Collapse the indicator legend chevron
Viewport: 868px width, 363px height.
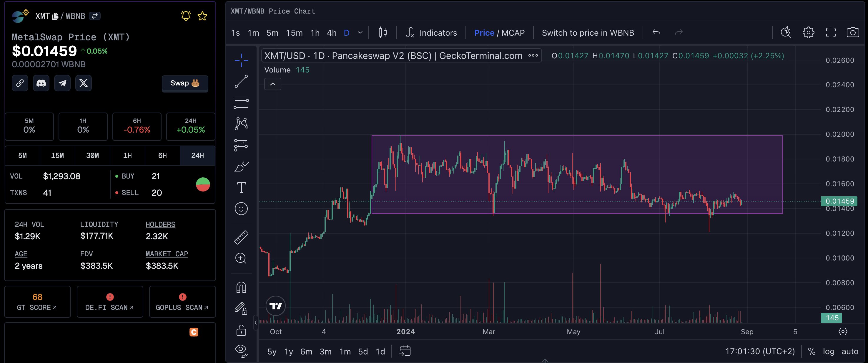click(x=272, y=84)
